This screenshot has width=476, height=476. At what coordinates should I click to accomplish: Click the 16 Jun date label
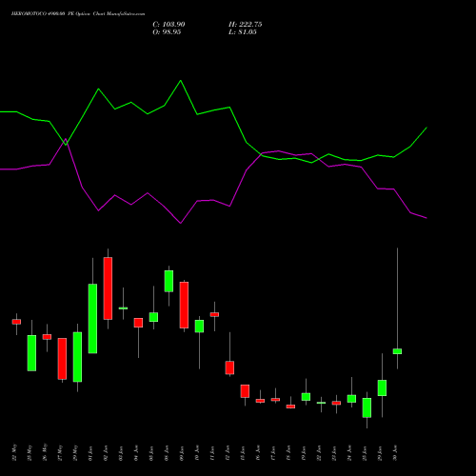259,453
